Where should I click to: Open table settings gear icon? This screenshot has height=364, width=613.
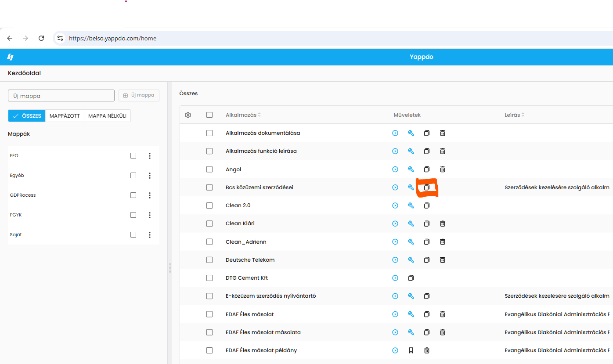tap(188, 115)
